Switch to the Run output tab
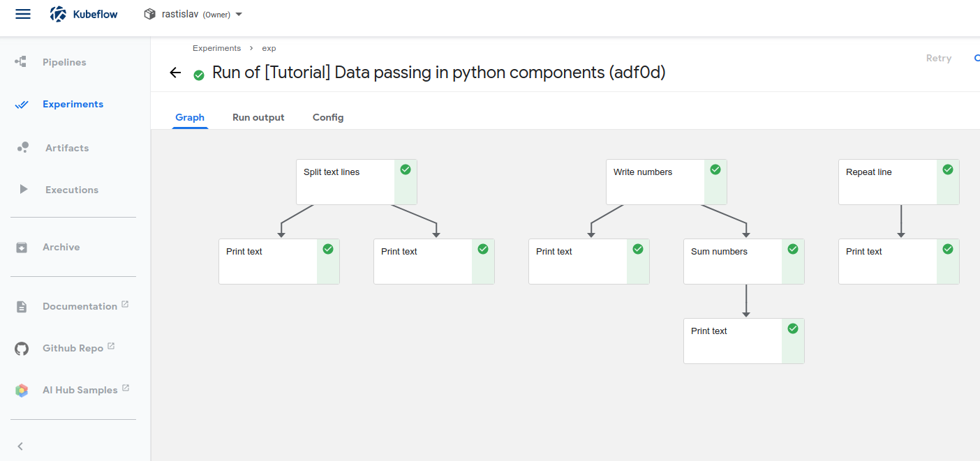The width and height of the screenshot is (980, 461). pyautogui.click(x=258, y=117)
